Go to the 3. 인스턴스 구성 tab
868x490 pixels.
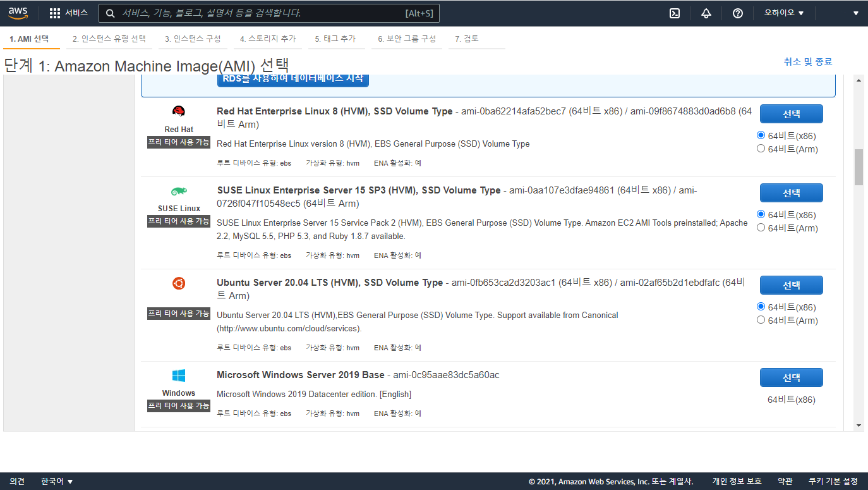pos(193,39)
